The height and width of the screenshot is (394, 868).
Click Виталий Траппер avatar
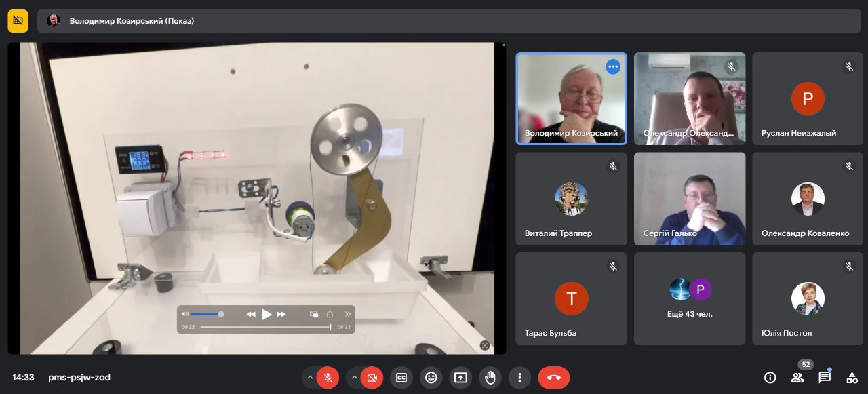pos(571,199)
